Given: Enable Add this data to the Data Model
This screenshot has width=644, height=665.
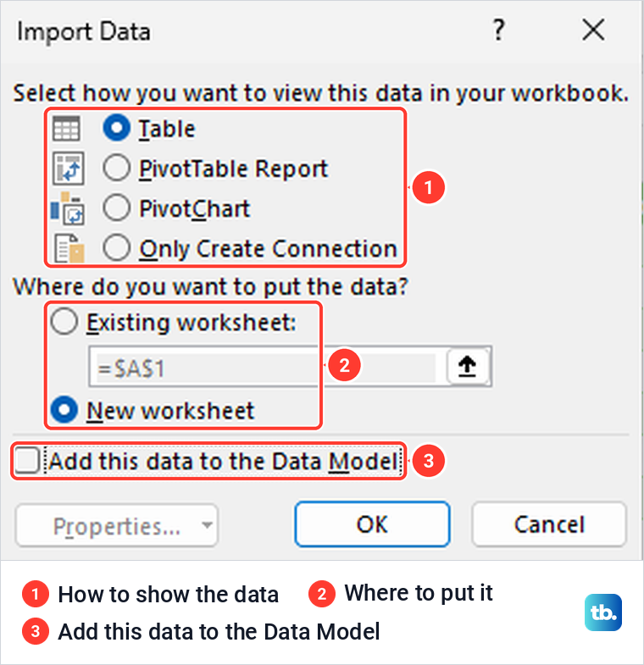Looking at the screenshot, I should pos(27,460).
